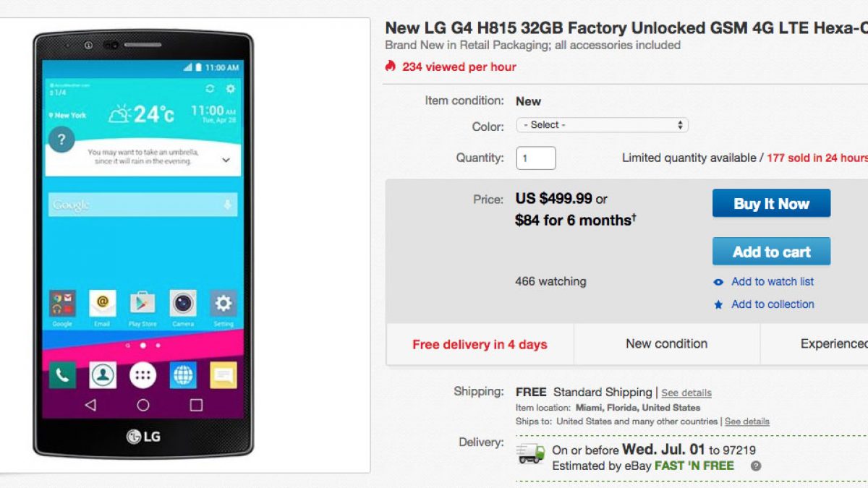Open the Color select dropdown
868x488 pixels.
(602, 125)
